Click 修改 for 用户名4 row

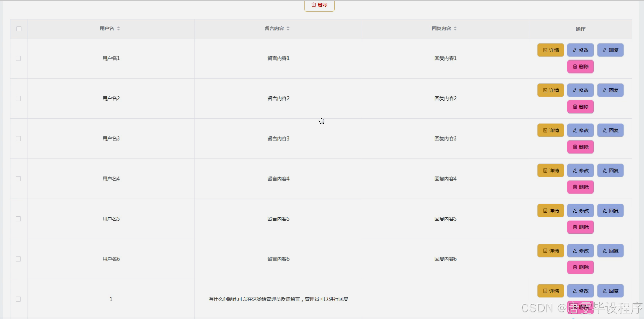[580, 171]
